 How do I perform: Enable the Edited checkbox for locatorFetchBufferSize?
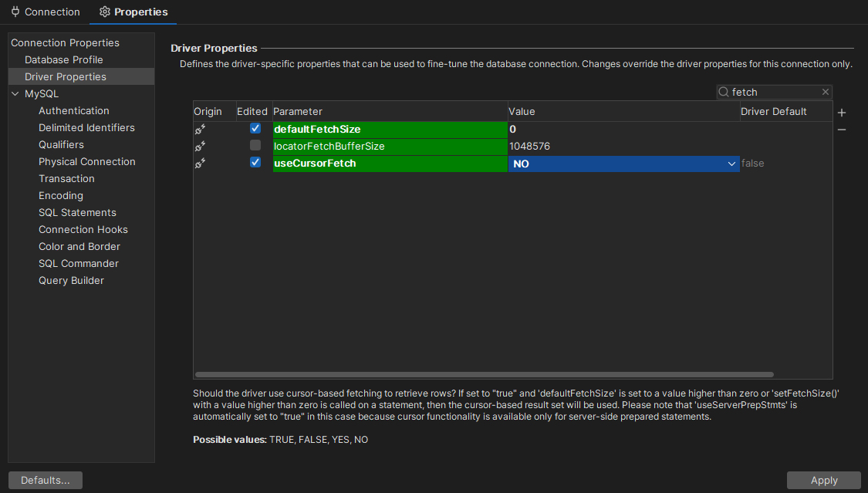255,146
